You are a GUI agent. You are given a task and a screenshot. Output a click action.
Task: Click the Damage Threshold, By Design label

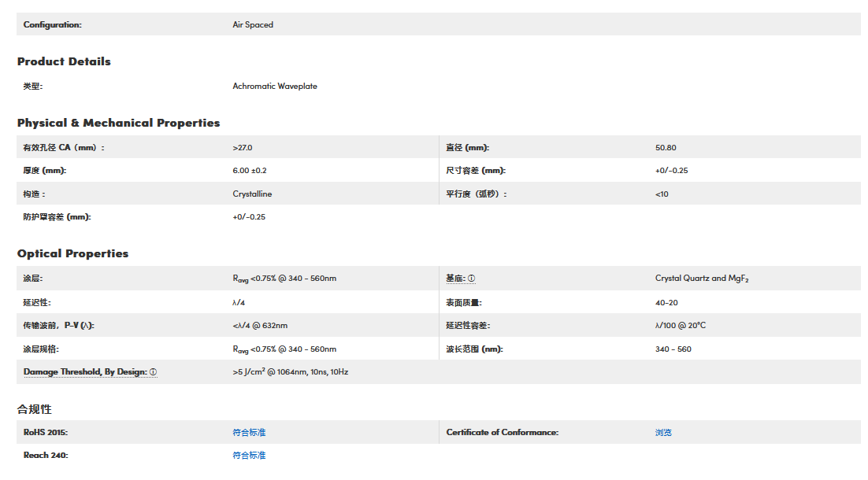[x=85, y=372]
